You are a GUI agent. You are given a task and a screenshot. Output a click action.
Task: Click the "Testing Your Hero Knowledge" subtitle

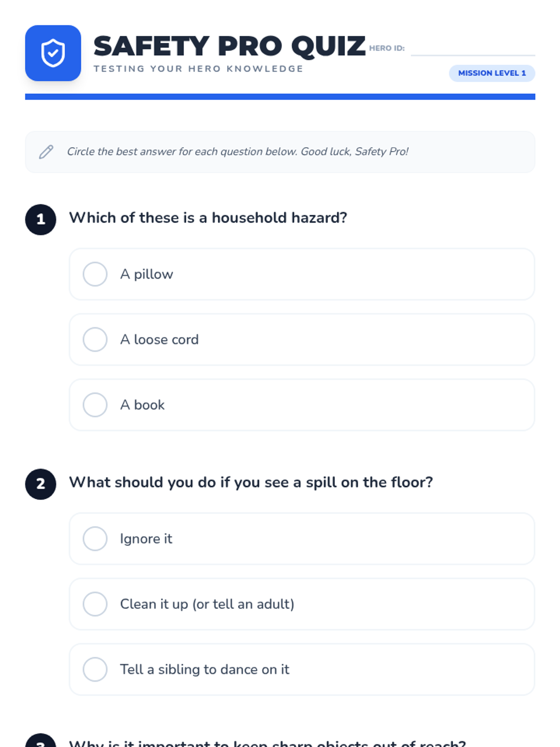pos(198,69)
